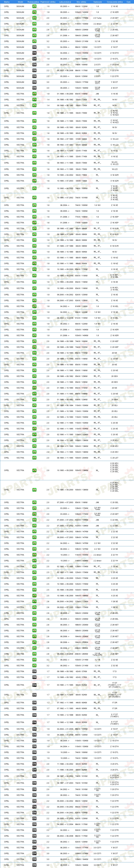Click diesel ON icon in Signum 92kW Y 22 DTR row
Screen dimensions: 134x868
pos(34,76)
